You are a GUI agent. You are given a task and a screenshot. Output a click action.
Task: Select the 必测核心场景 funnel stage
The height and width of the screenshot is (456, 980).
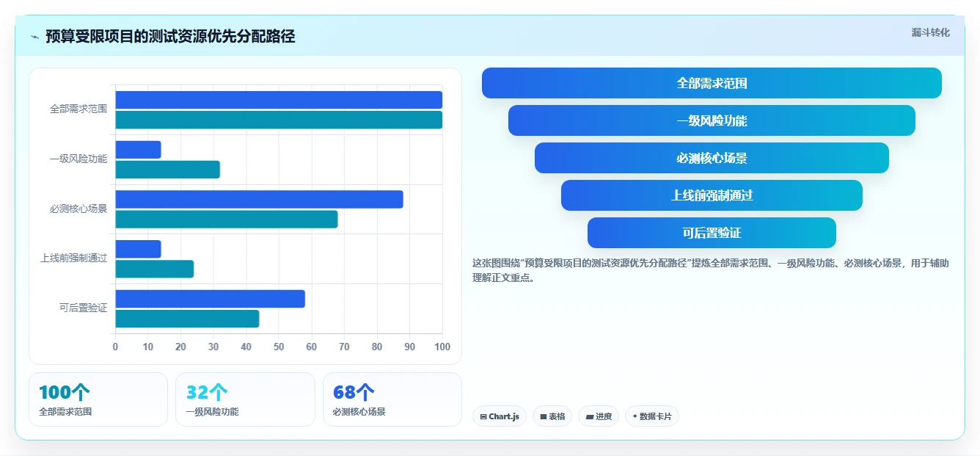712,158
